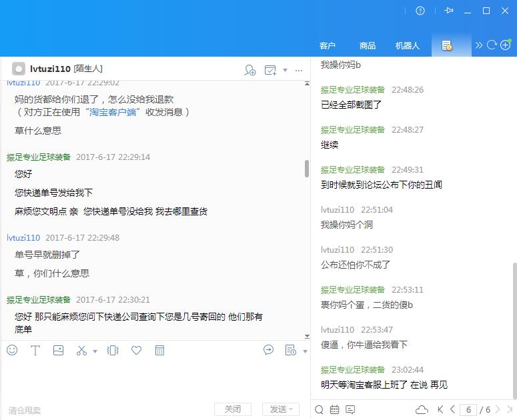Click the chat scrollbar thumb
This screenshot has width=517, height=420.
pyautogui.click(x=307, y=169)
